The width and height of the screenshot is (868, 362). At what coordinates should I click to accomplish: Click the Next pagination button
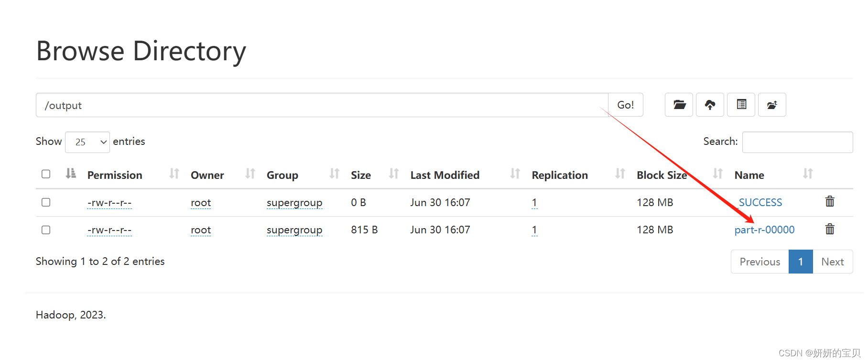point(833,262)
